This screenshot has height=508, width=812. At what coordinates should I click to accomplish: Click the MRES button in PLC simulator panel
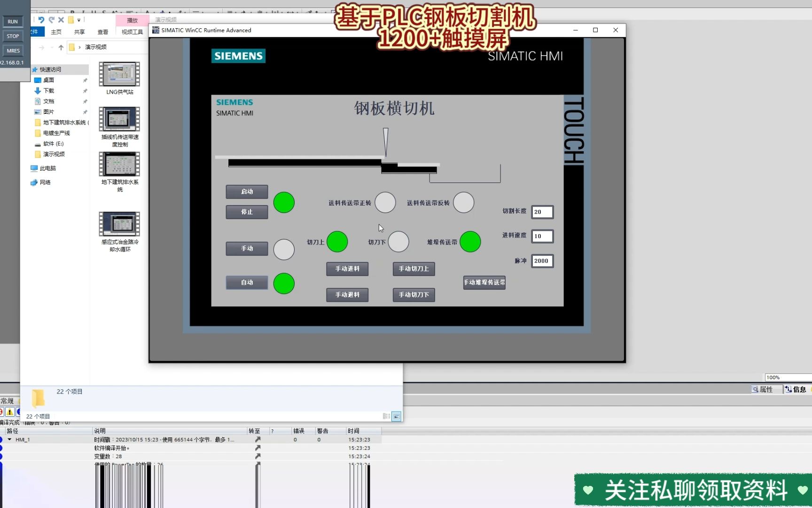(x=13, y=51)
